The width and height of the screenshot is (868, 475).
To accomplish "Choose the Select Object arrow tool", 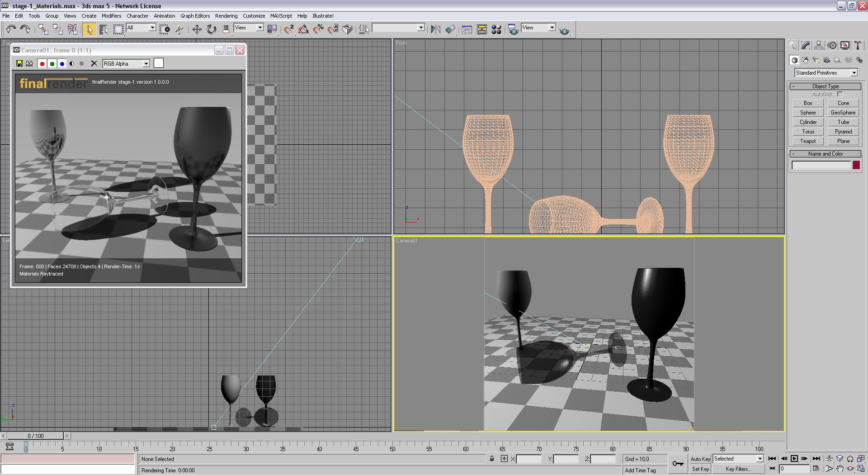I will tap(90, 29).
